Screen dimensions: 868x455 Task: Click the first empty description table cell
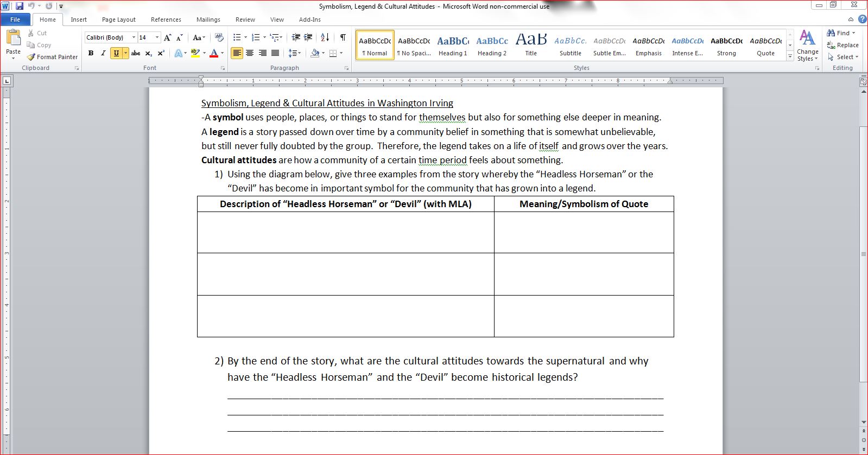[x=346, y=232]
